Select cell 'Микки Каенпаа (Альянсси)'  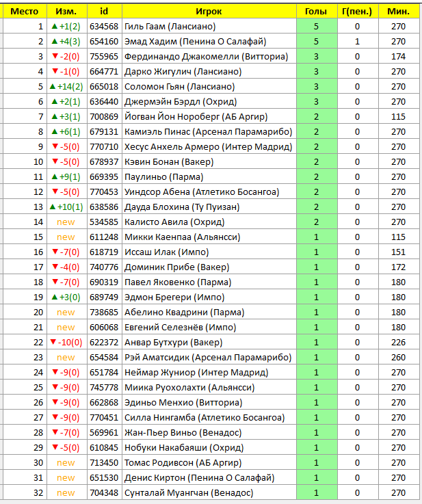[x=209, y=237]
